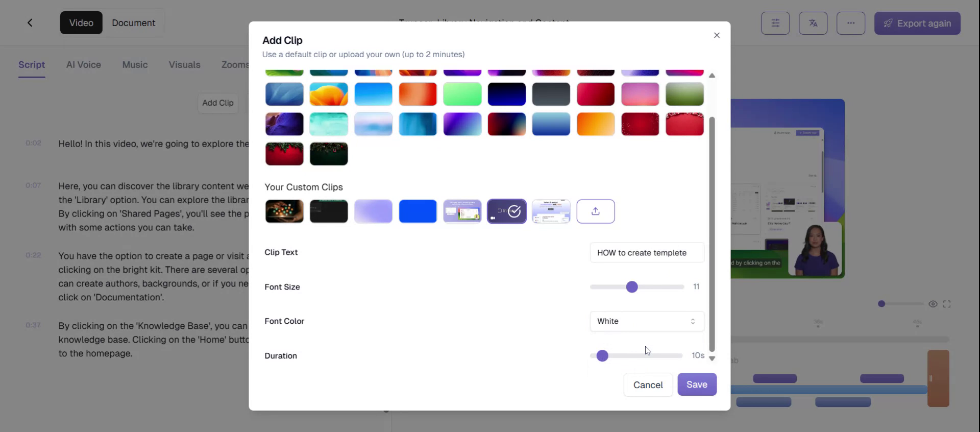Choose the dark gray default background

tap(551, 94)
